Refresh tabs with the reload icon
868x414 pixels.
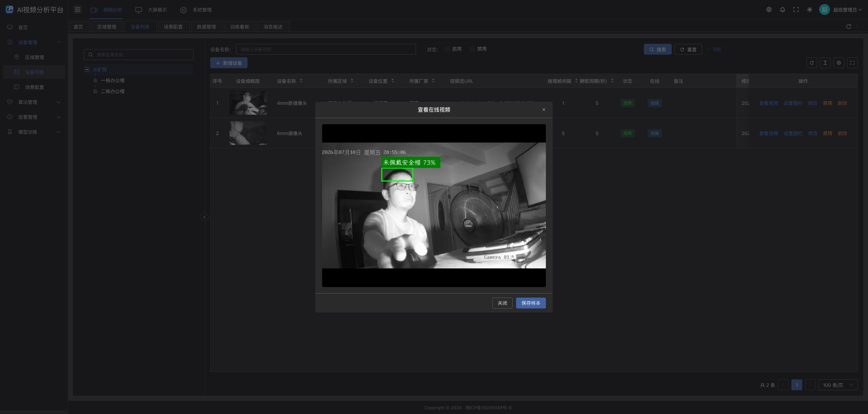pyautogui.click(x=849, y=26)
